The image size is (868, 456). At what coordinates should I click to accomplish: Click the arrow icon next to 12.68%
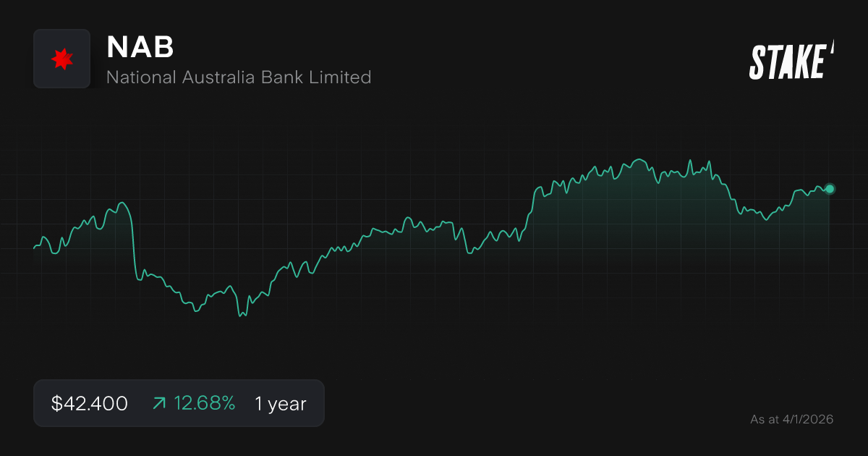point(158,403)
